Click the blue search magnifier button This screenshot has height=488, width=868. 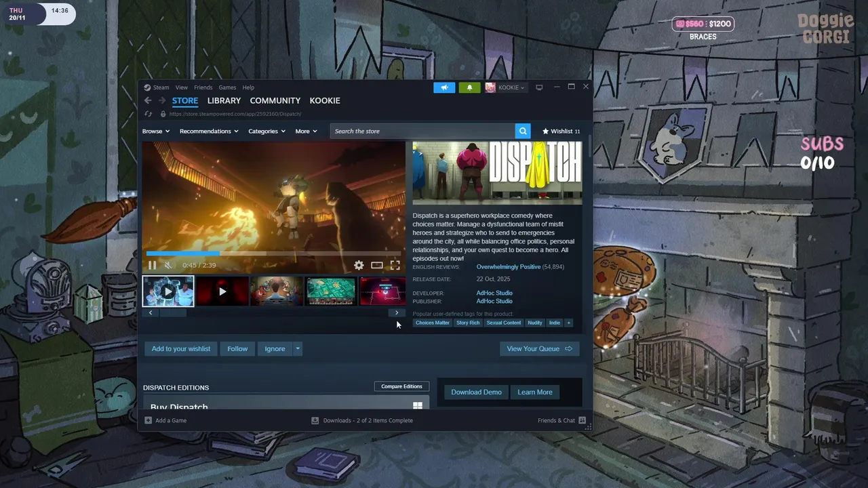[x=522, y=131]
